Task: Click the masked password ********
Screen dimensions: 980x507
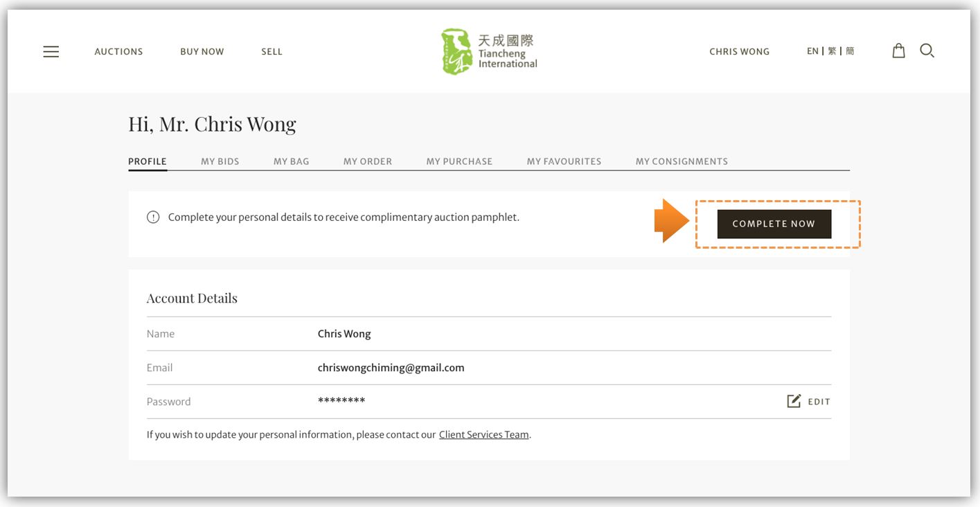Action: pyautogui.click(x=341, y=401)
